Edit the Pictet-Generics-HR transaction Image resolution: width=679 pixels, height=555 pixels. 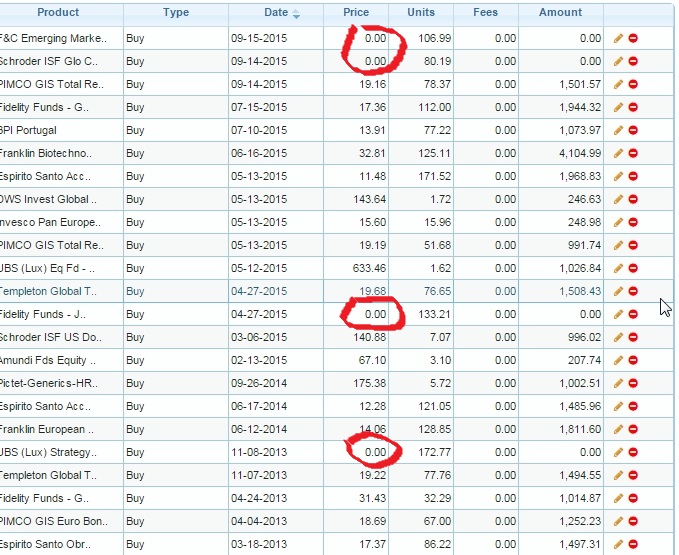619,383
